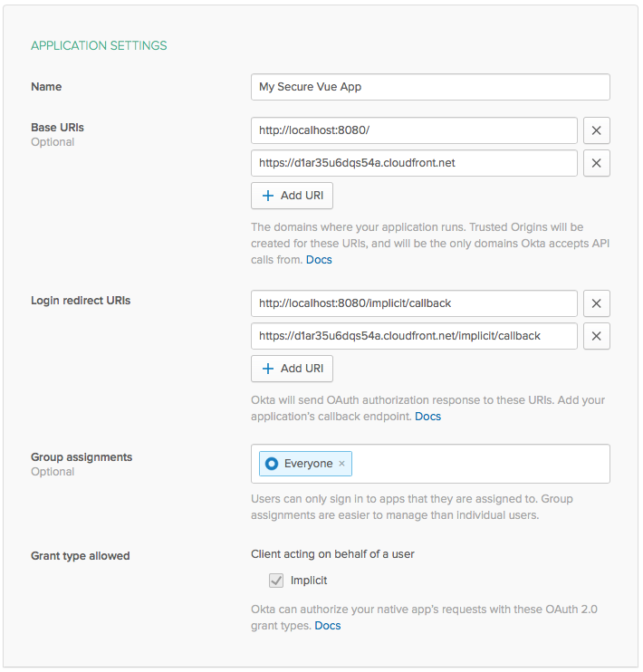The height and width of the screenshot is (672, 643).
Task: Open Docs link for OAuth grant types
Action: [x=328, y=626]
